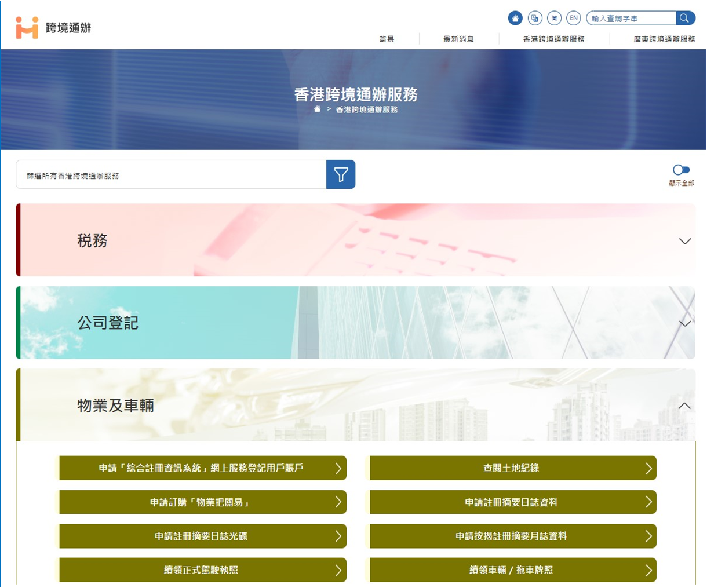Collapse the 物業及車輛 section chevron

pos(685,406)
